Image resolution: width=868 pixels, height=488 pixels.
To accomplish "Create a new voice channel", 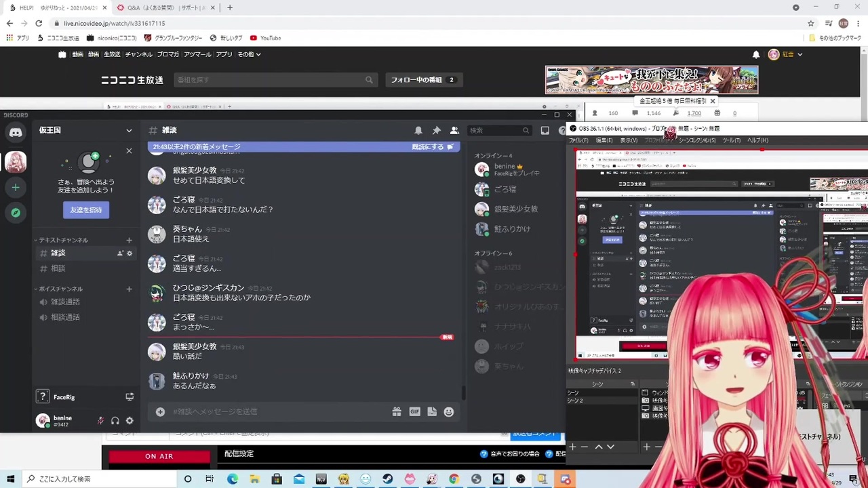I will 129,289.
